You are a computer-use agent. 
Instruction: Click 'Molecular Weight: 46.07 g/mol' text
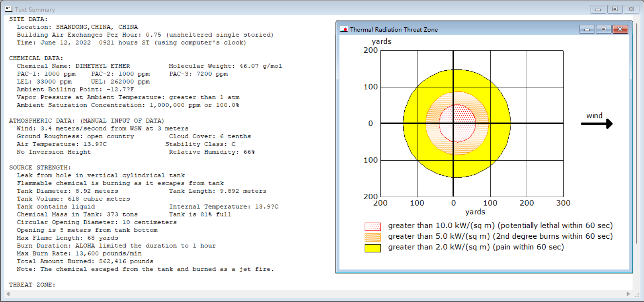point(225,66)
